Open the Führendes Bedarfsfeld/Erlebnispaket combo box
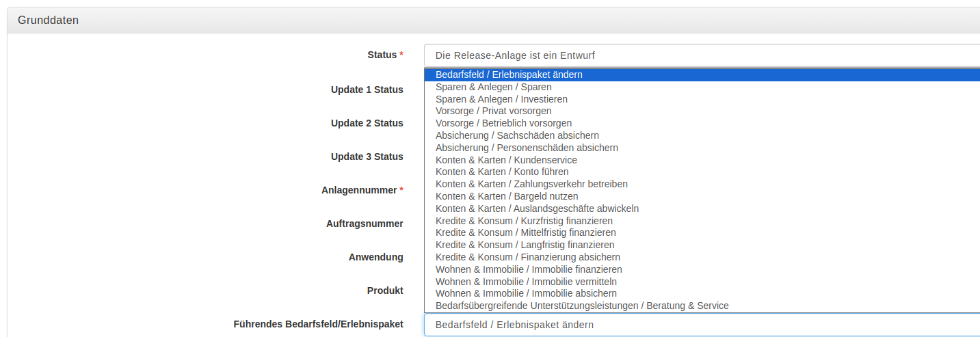 click(x=702, y=325)
